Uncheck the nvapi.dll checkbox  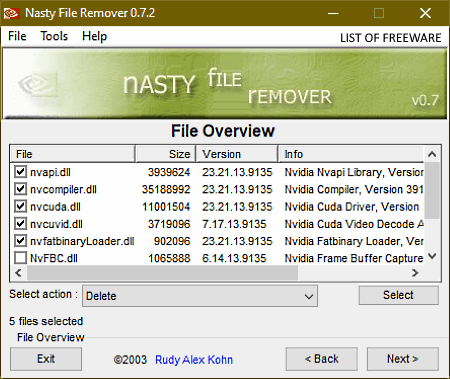pos(20,172)
